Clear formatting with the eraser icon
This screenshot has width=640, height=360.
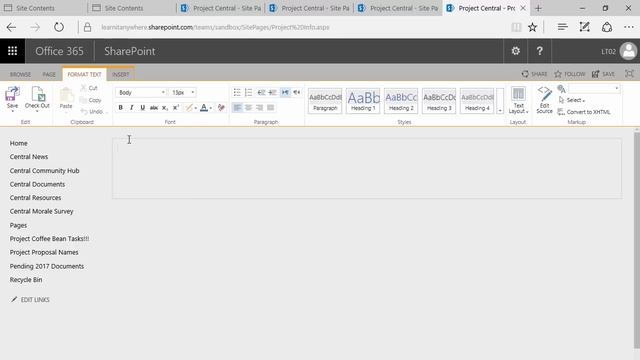pos(221,108)
